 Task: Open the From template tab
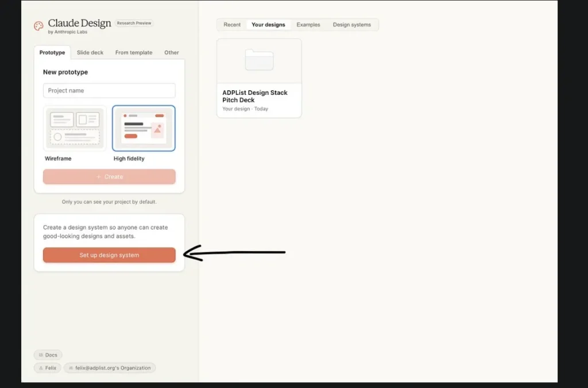(x=134, y=52)
